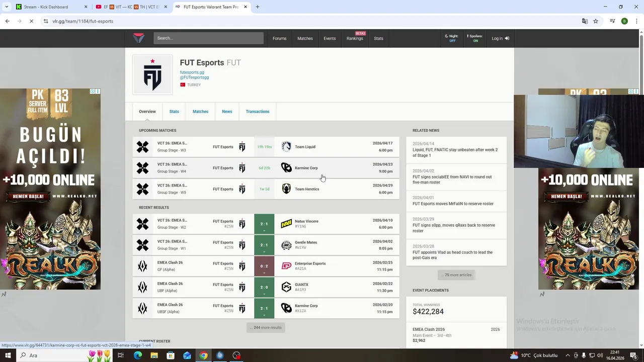Open futesports.gg website link

point(192,72)
